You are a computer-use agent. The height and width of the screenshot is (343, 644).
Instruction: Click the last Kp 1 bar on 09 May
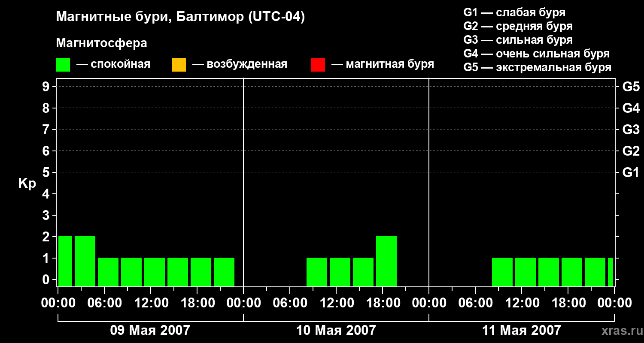click(224, 272)
